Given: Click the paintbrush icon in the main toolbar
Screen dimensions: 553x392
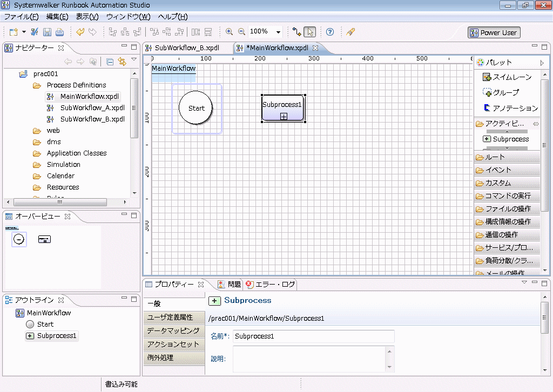Looking at the screenshot, I should tap(350, 32).
